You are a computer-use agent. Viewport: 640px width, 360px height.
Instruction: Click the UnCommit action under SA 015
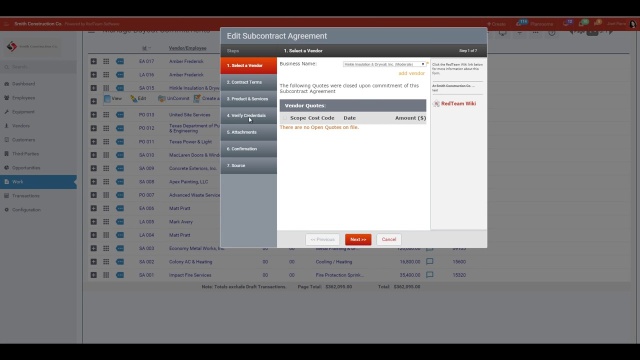(173, 98)
